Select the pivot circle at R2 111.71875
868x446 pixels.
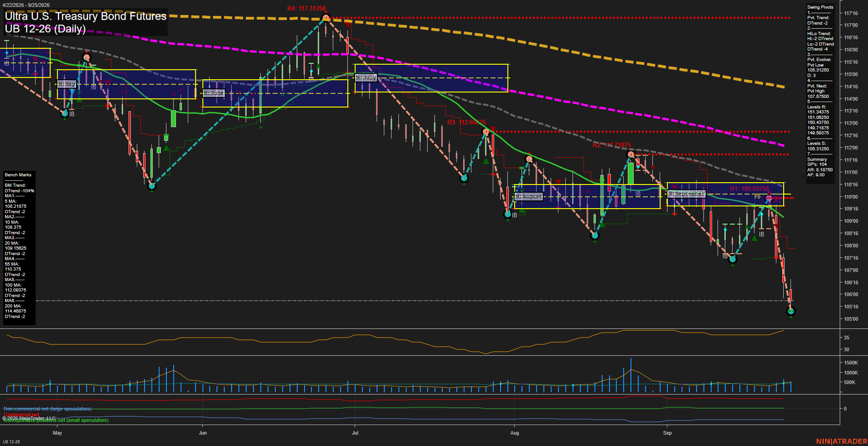click(630, 155)
